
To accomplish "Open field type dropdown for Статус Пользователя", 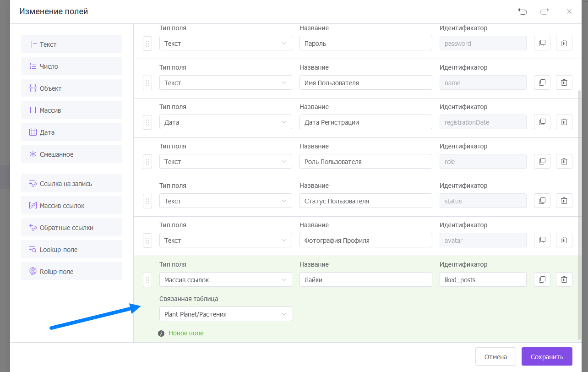I will (226, 201).
